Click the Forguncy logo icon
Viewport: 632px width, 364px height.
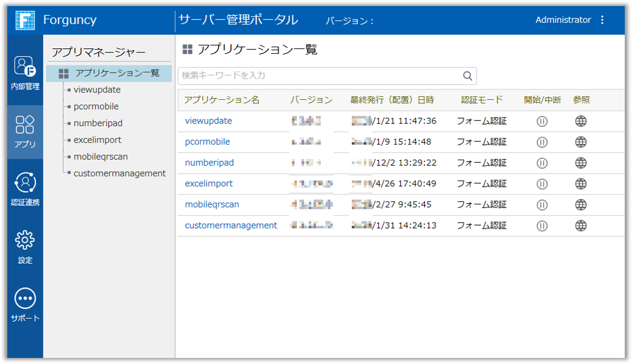[x=25, y=20]
